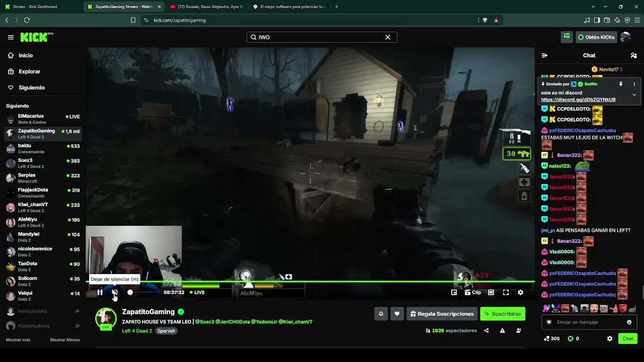Click the user icon right of the report icon
The image size is (644, 362).
(x=518, y=330)
